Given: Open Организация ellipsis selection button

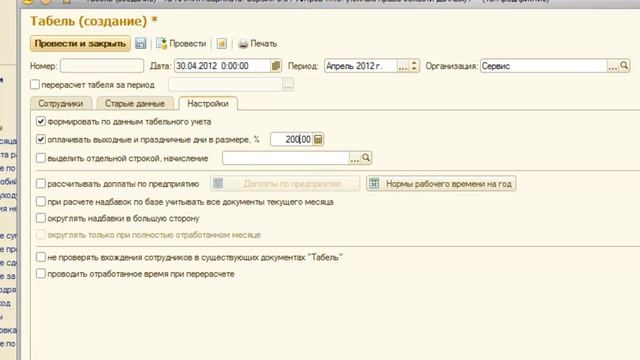Looking at the screenshot, I should pyautogui.click(x=612, y=66).
